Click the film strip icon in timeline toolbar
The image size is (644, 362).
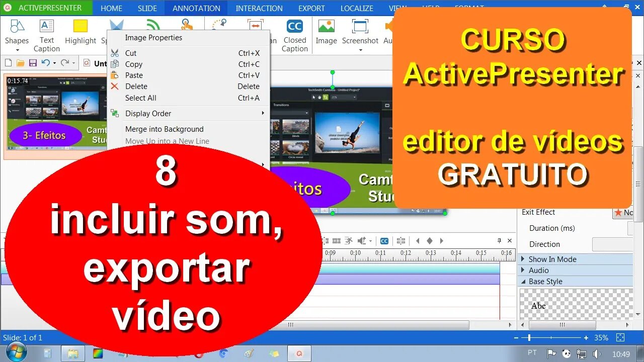337,241
